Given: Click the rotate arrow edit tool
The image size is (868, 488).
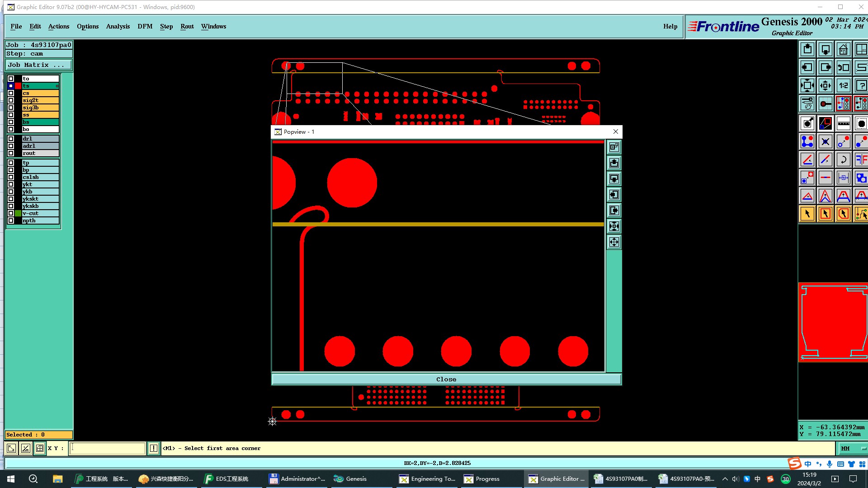Looking at the screenshot, I should tap(843, 160).
